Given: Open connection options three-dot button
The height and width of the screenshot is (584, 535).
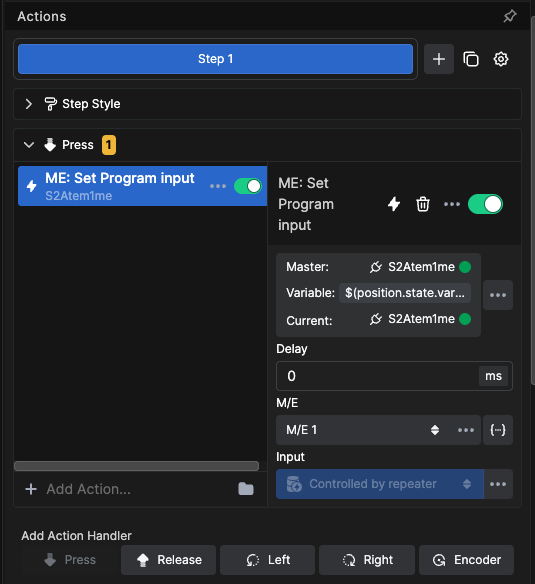Looking at the screenshot, I should pyautogui.click(x=498, y=295).
